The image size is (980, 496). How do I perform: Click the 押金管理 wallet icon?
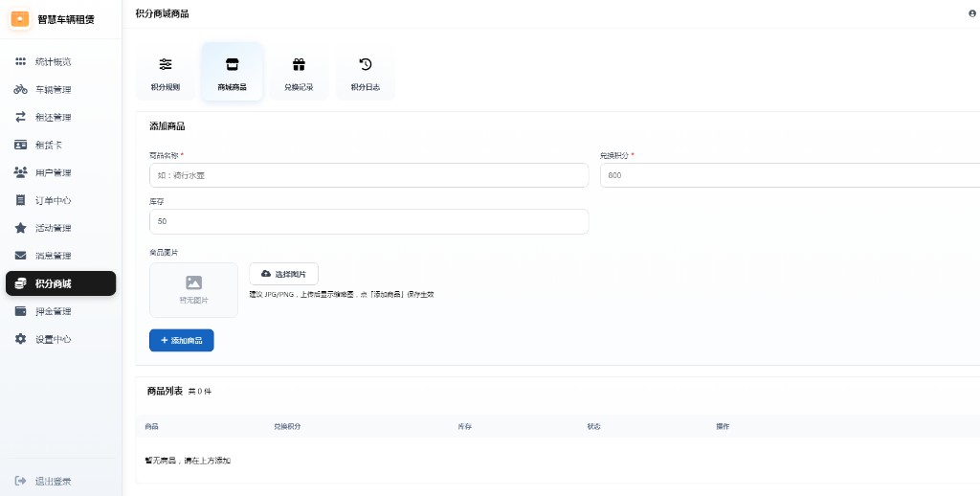(21, 311)
